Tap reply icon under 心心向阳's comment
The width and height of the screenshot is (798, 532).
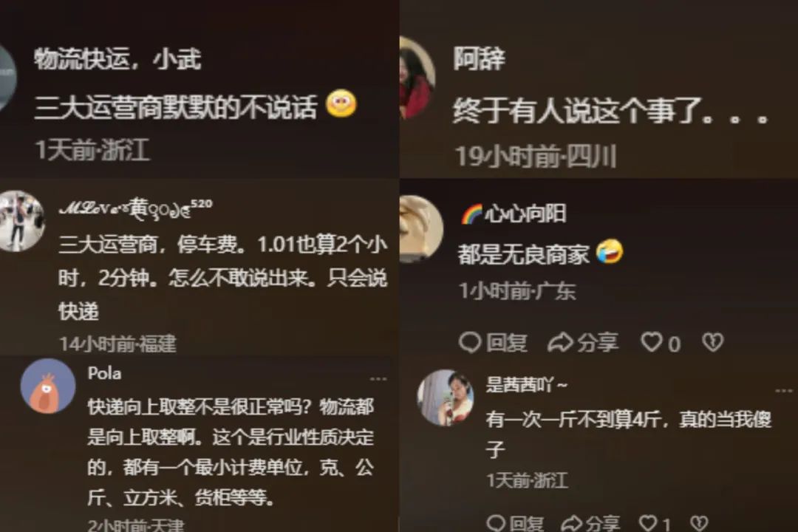(469, 342)
